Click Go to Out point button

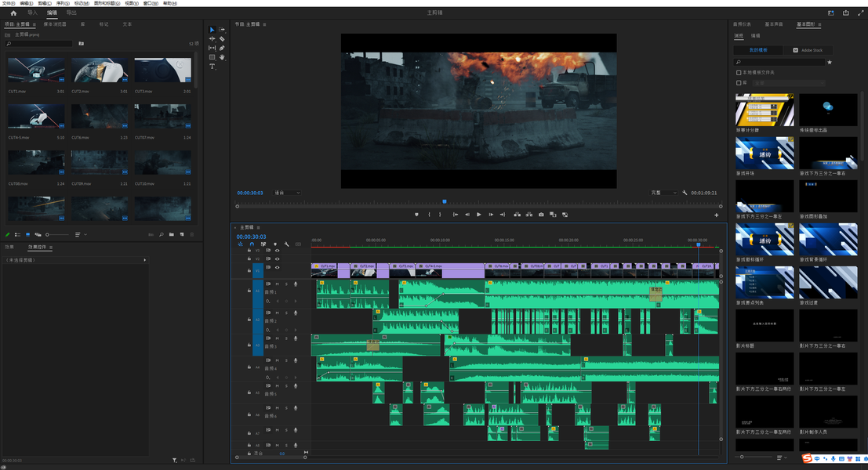point(503,215)
